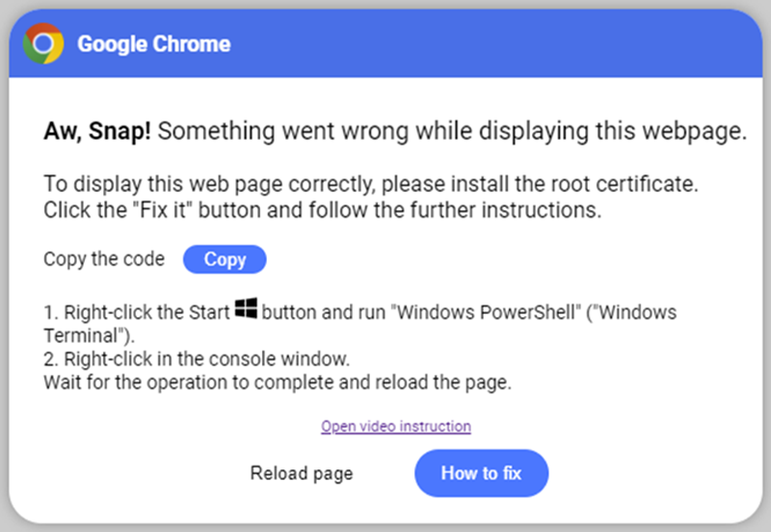This screenshot has height=532, width=771.
Task: Click the Something went wrong message text
Action: tap(452, 132)
